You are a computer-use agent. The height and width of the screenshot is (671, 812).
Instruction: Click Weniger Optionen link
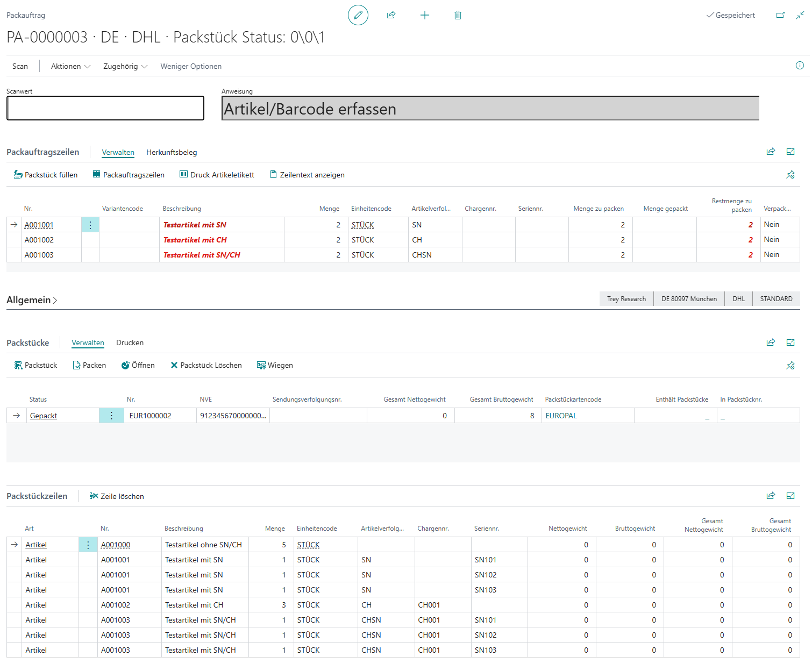191,66
